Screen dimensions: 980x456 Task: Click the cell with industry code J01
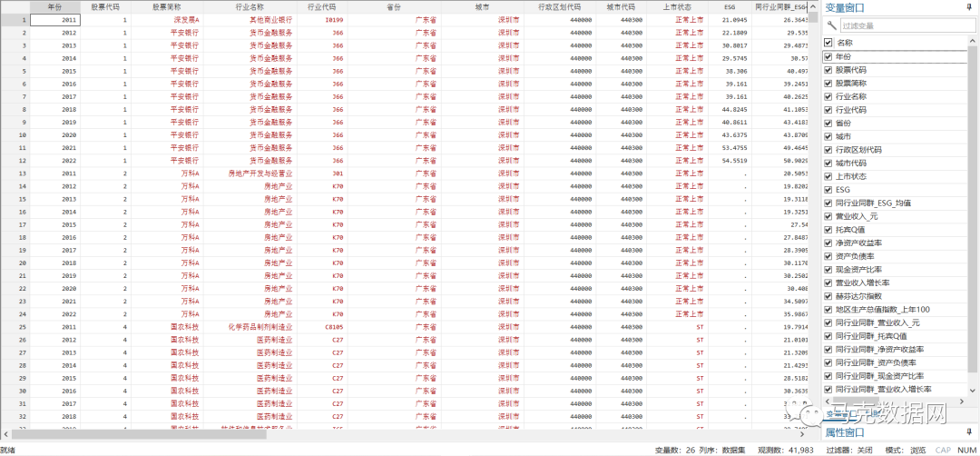click(322, 173)
